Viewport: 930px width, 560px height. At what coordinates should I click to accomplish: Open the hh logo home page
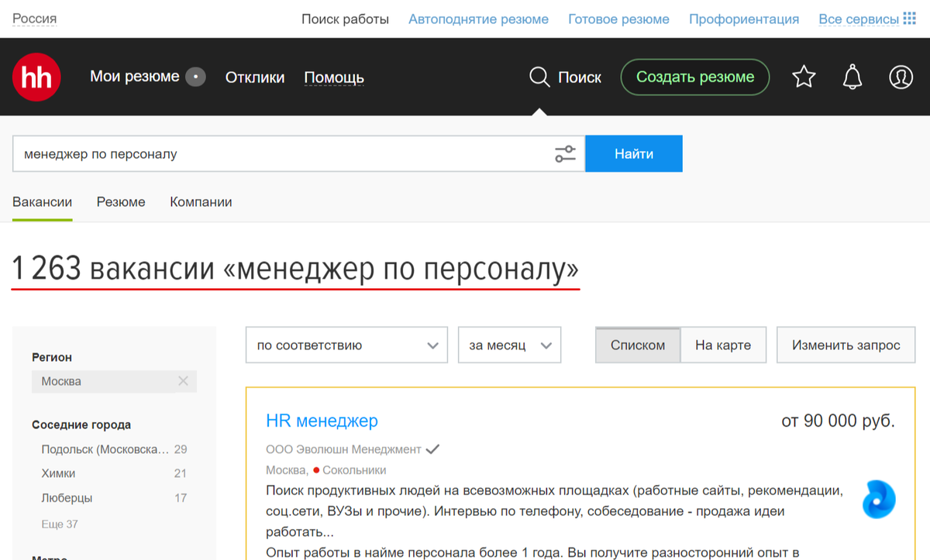(36, 77)
